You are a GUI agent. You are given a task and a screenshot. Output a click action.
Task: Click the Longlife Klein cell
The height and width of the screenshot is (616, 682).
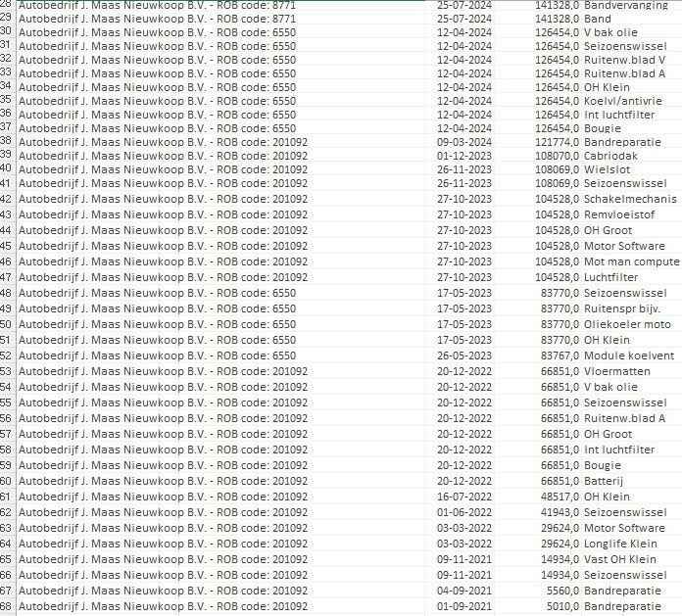[624, 544]
